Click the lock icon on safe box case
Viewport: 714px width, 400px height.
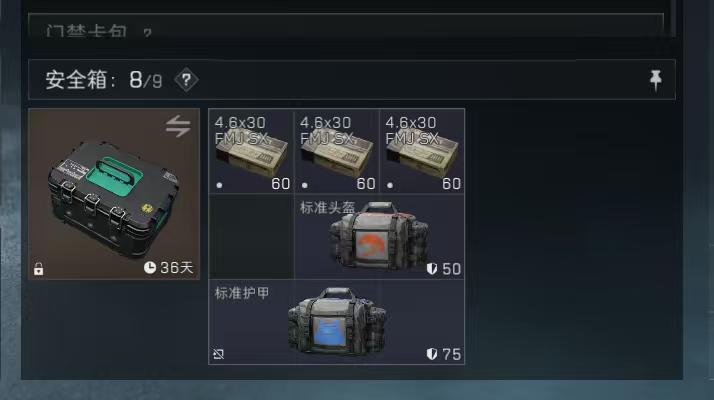[39, 269]
